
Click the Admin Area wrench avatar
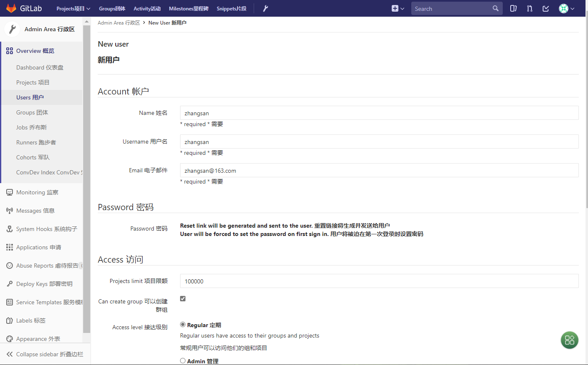pos(12,29)
